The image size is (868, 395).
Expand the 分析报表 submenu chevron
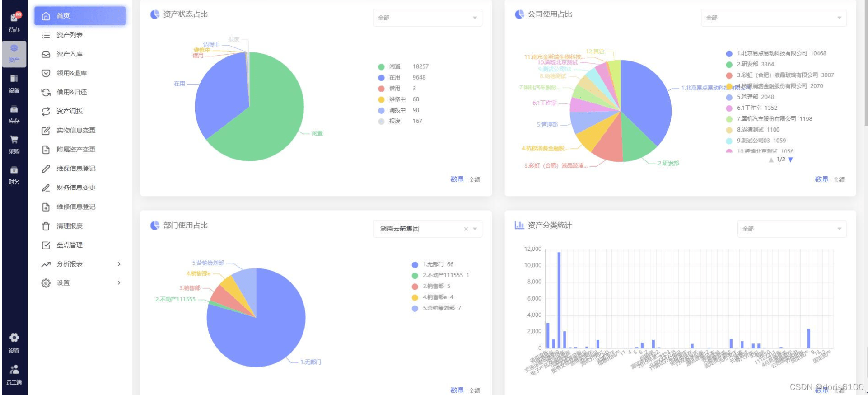click(119, 264)
